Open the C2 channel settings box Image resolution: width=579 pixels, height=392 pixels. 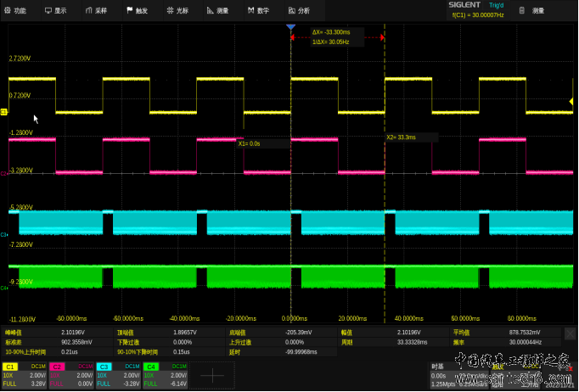(x=71, y=375)
